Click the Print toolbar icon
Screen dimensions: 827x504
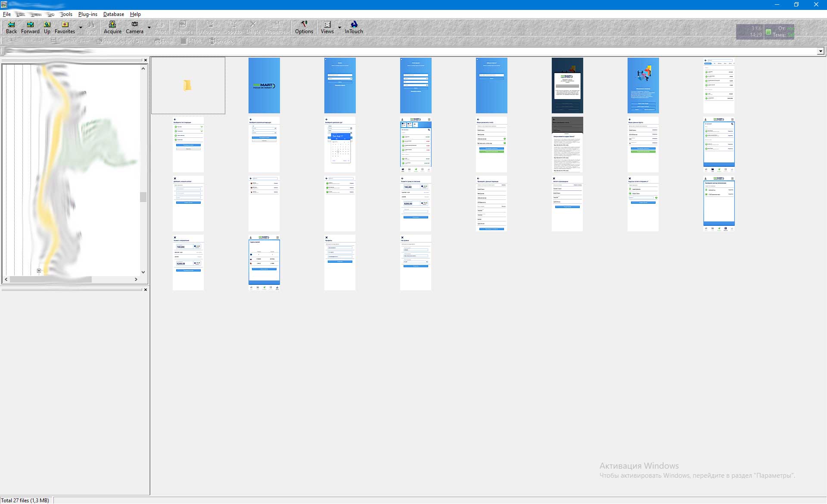[x=160, y=27]
